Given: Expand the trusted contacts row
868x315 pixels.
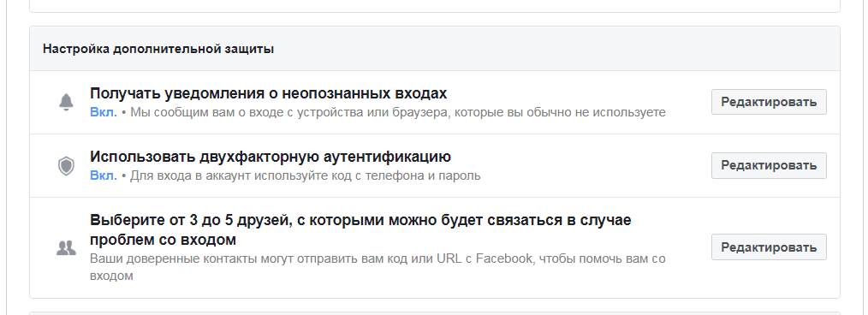Looking at the screenshot, I should point(435,247).
